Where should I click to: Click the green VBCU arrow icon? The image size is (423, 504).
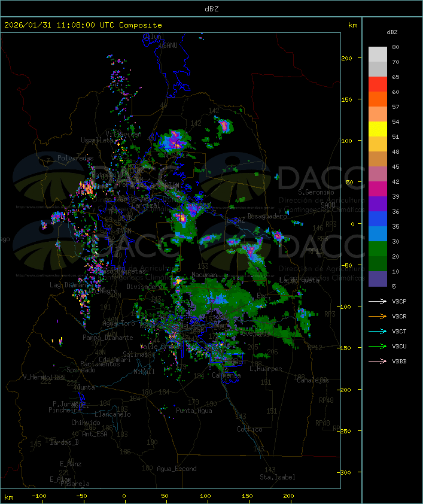[x=378, y=346]
